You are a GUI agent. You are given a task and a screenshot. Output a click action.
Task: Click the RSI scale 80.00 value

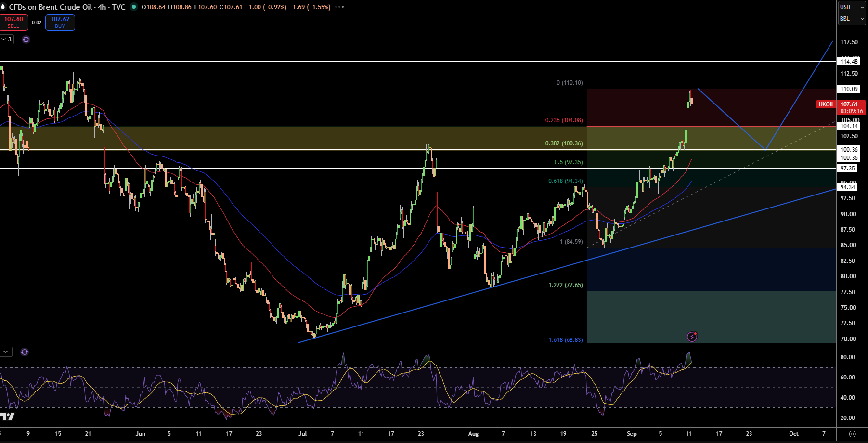(x=848, y=357)
